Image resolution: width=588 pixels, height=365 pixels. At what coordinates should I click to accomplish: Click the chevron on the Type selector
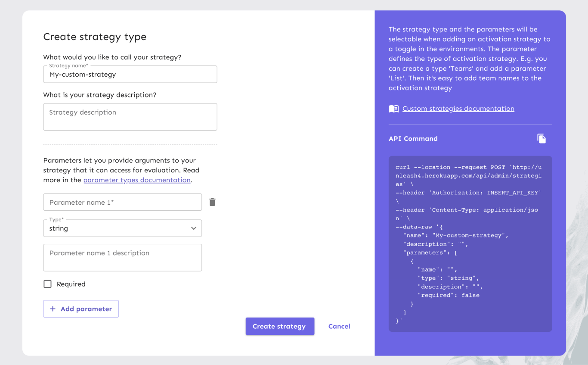coord(193,228)
